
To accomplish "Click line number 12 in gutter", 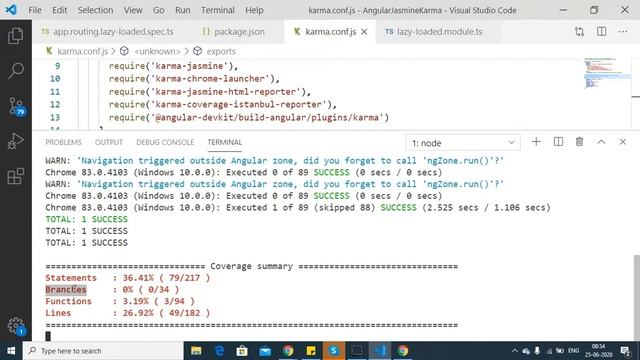I will click(x=55, y=104).
